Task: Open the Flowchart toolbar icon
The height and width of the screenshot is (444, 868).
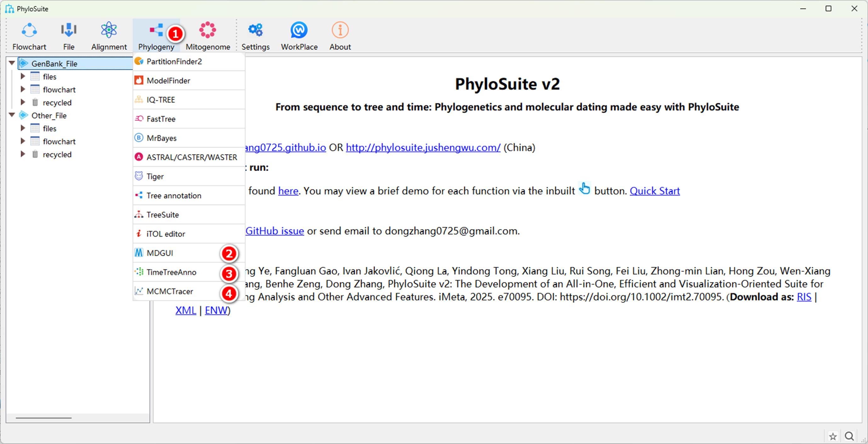Action: (x=29, y=30)
